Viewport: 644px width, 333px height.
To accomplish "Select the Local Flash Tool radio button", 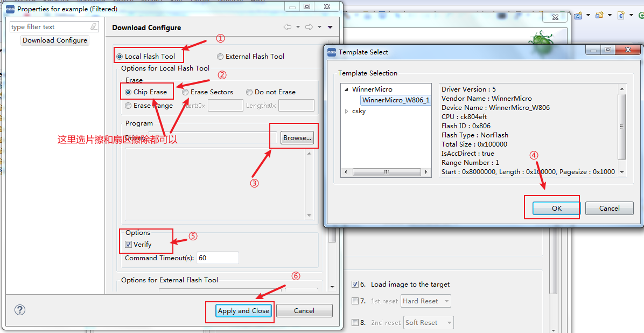I will pos(120,57).
